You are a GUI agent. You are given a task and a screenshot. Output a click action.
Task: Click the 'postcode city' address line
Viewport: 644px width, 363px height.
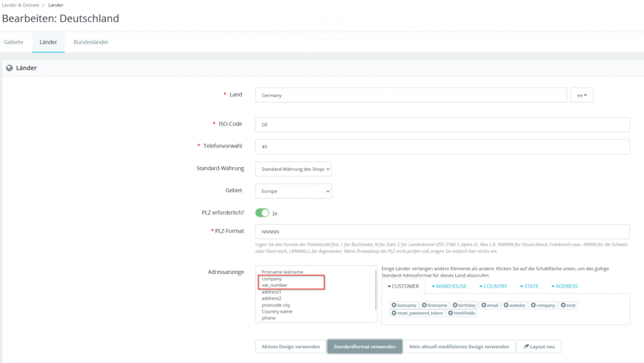276,305
